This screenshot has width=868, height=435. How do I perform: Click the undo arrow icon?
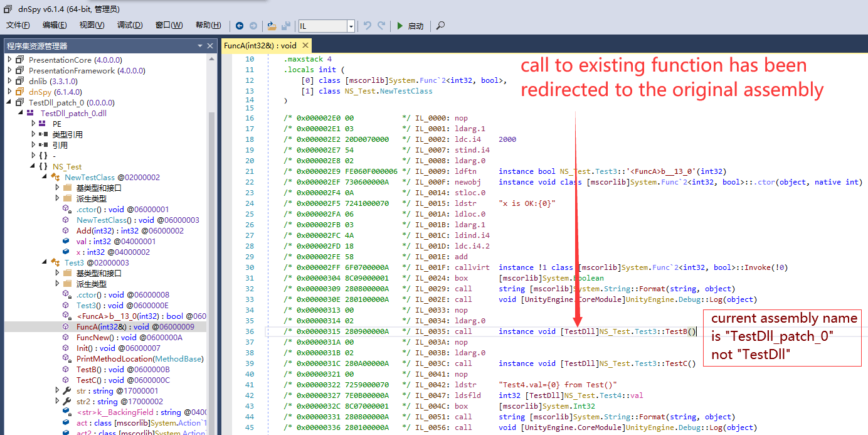point(367,26)
